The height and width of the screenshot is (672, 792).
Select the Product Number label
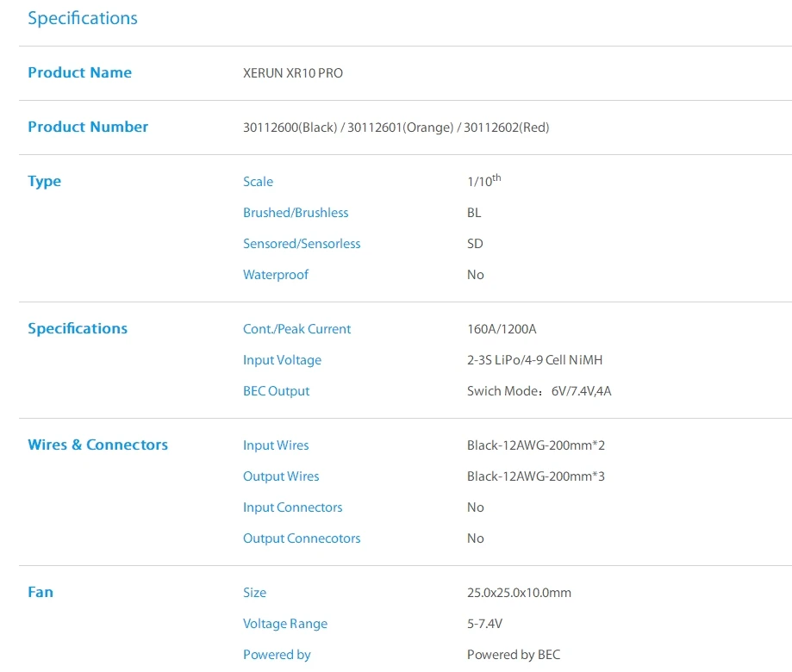pos(88,127)
